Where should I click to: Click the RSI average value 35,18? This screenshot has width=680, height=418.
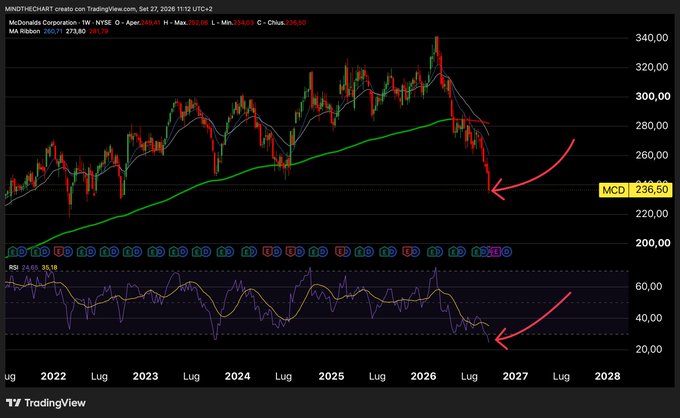(49, 268)
